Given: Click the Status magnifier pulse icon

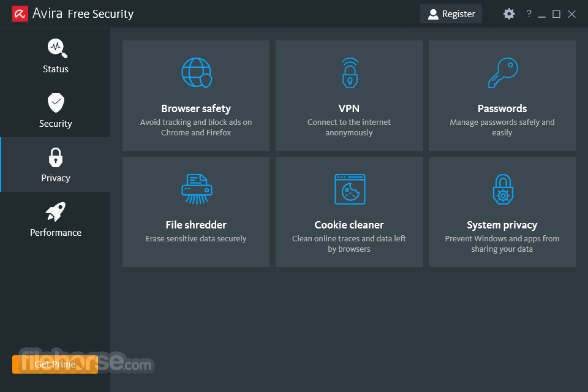Looking at the screenshot, I should [x=57, y=48].
